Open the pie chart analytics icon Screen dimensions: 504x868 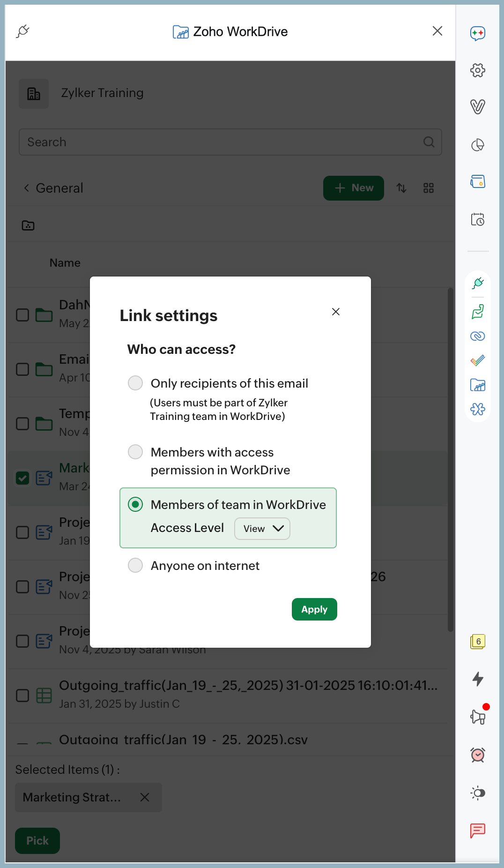pyautogui.click(x=477, y=145)
